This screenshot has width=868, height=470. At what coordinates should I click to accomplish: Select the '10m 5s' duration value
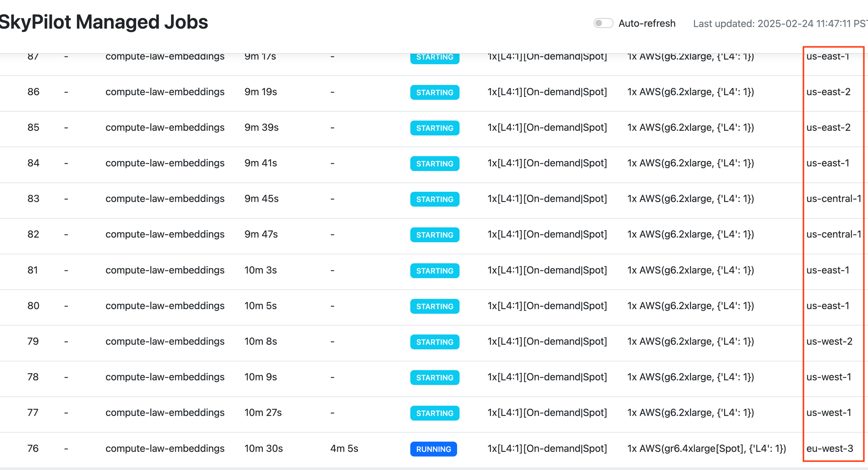click(x=260, y=306)
